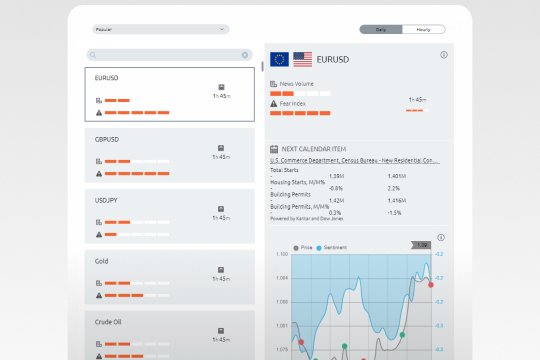The height and width of the screenshot is (360, 540).
Task: Pick the Crude Oil instrument card
Action: coord(170,336)
